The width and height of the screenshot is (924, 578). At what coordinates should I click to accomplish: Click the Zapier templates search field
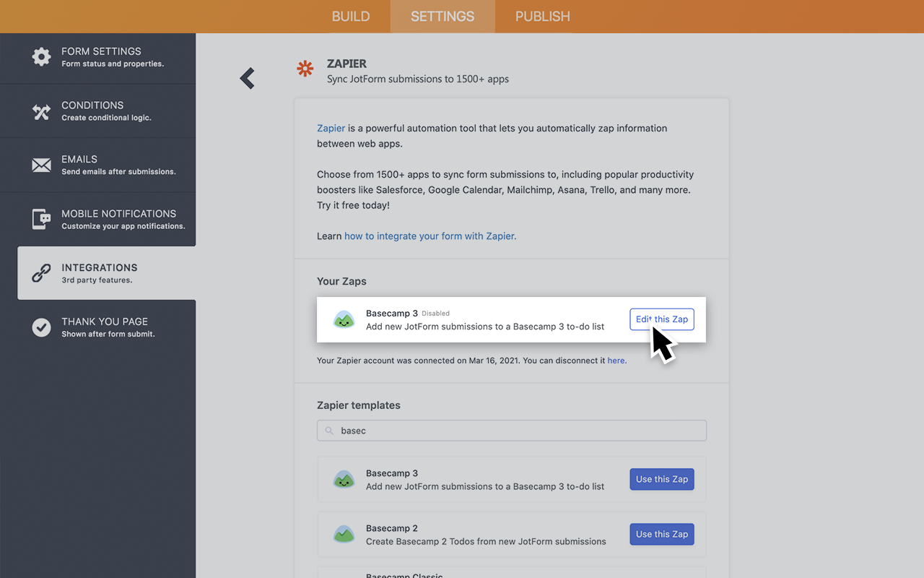click(511, 430)
